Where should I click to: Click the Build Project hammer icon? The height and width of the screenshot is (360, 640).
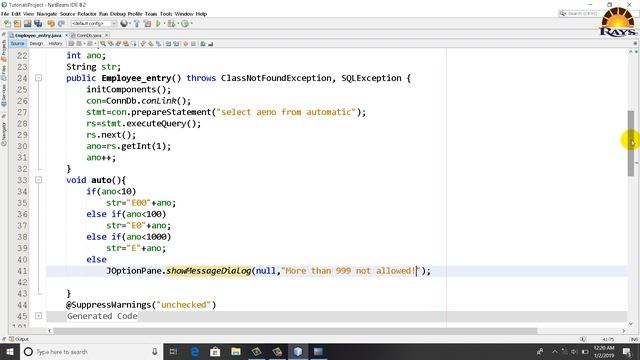pos(137,24)
